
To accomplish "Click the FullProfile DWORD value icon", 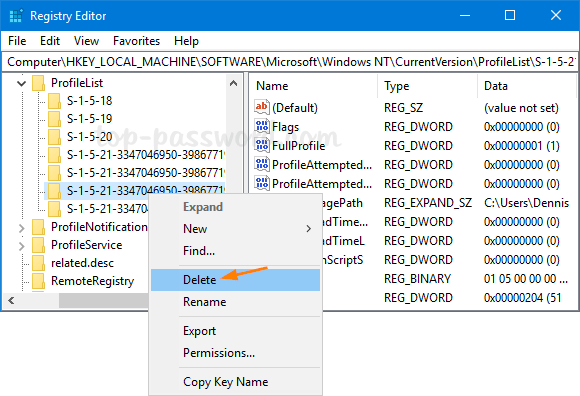I will (262, 145).
